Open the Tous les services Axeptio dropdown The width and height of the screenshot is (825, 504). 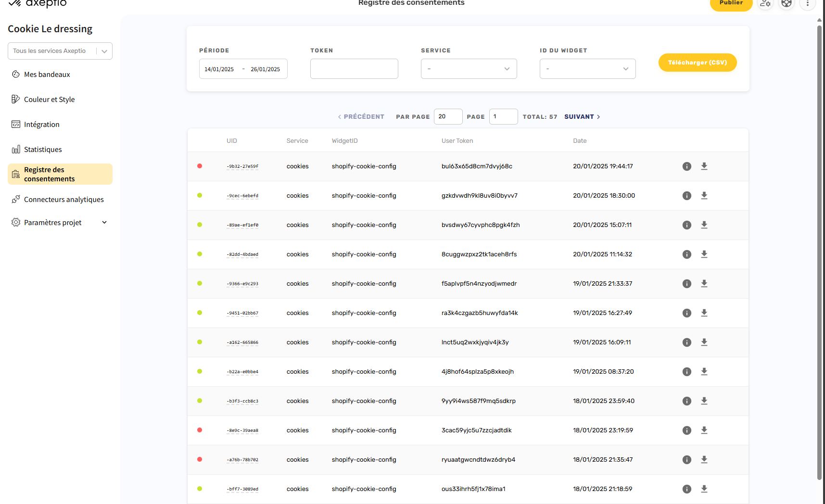tap(60, 51)
